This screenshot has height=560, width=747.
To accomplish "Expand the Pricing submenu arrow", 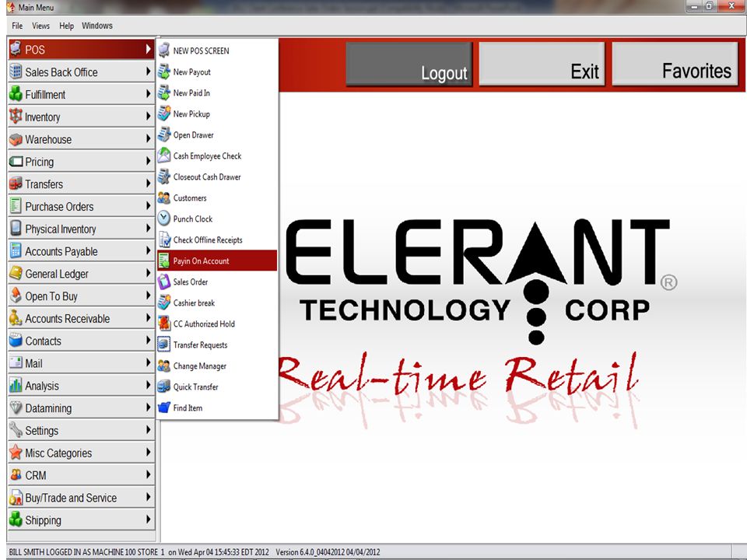I will coord(148,161).
